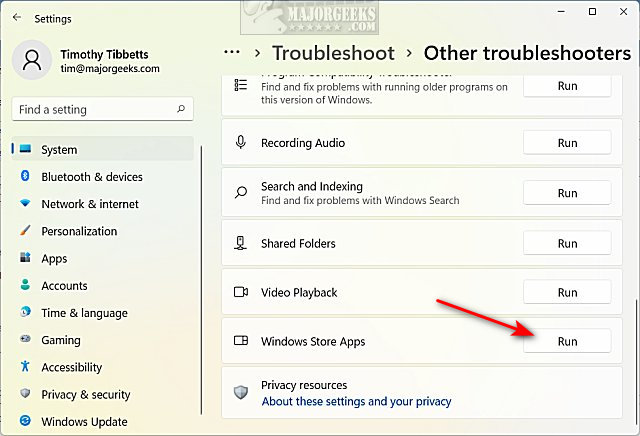
Task: Go to Network & internet settings
Action: tap(103, 204)
